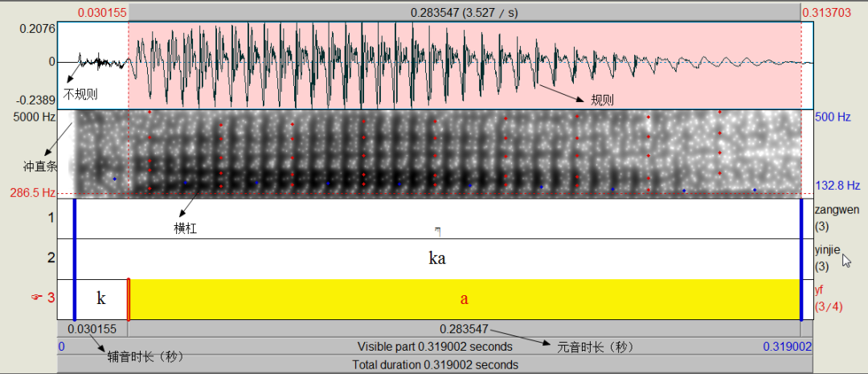
Task: Play the consonant part via the lower 0.030155 bar
Action: click(x=92, y=329)
